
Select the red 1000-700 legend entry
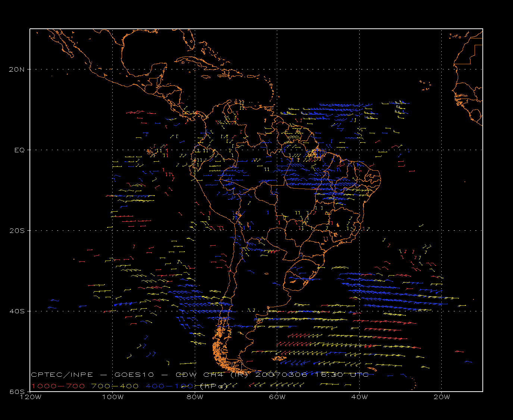click(x=58, y=386)
